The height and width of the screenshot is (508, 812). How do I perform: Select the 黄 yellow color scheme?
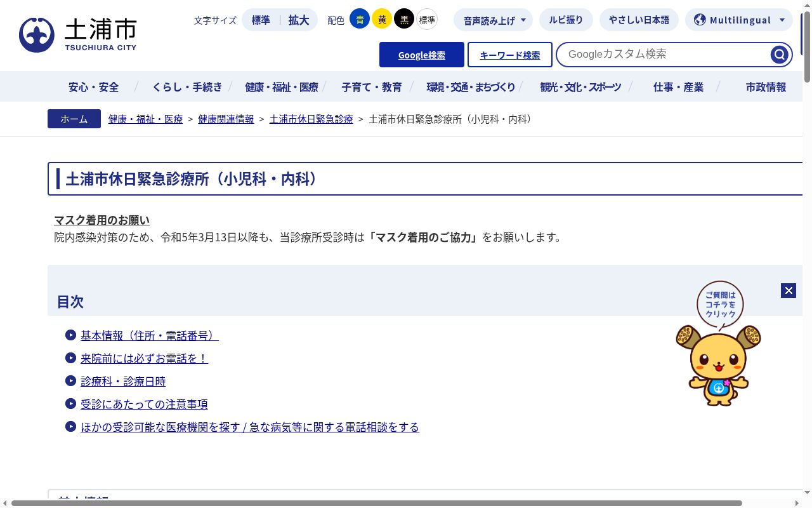382,19
